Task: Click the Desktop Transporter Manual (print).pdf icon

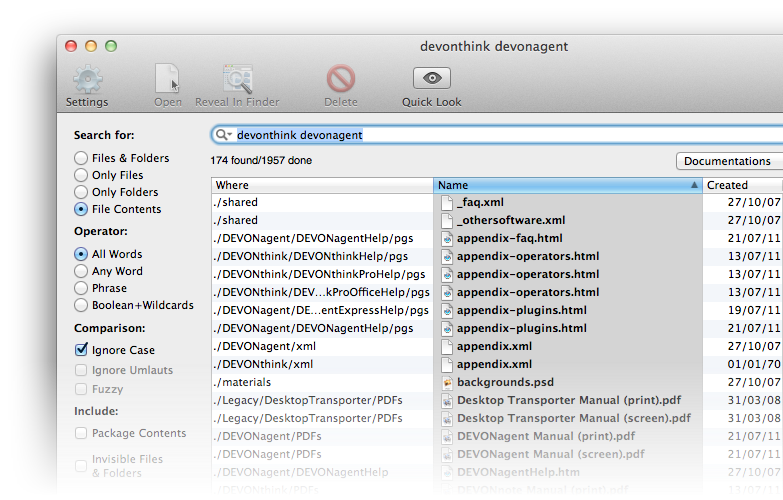Action: coord(447,400)
